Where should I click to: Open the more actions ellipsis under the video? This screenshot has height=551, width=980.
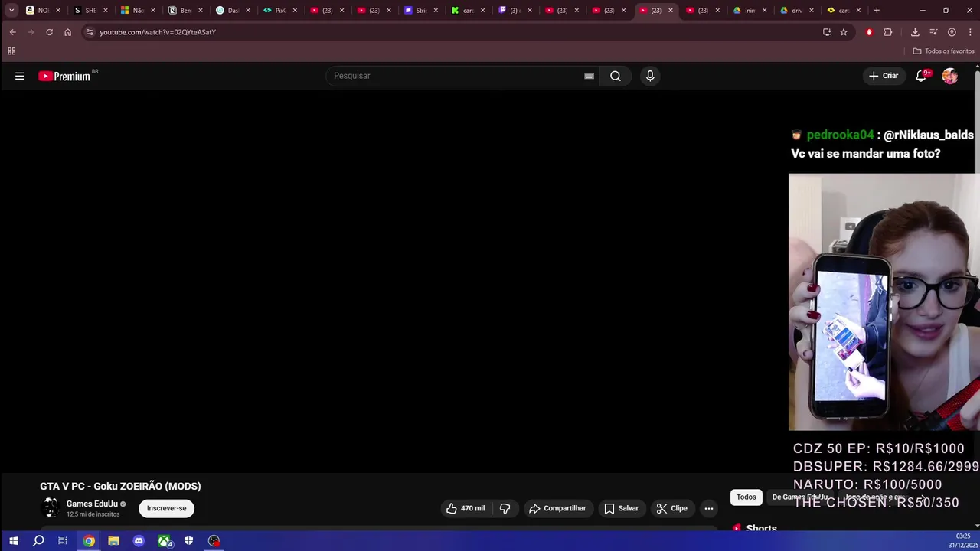(709, 508)
